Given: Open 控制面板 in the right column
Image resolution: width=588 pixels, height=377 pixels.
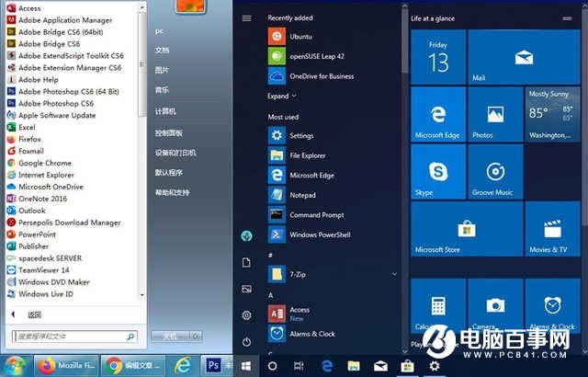Looking at the screenshot, I should (x=168, y=131).
